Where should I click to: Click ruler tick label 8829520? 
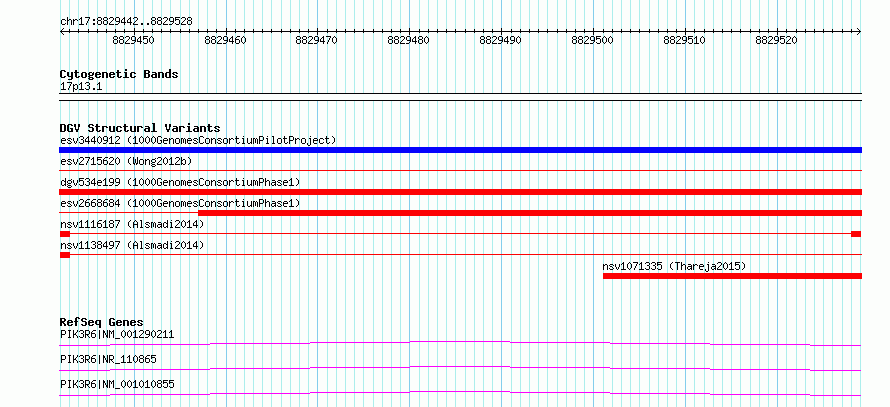tap(776, 40)
